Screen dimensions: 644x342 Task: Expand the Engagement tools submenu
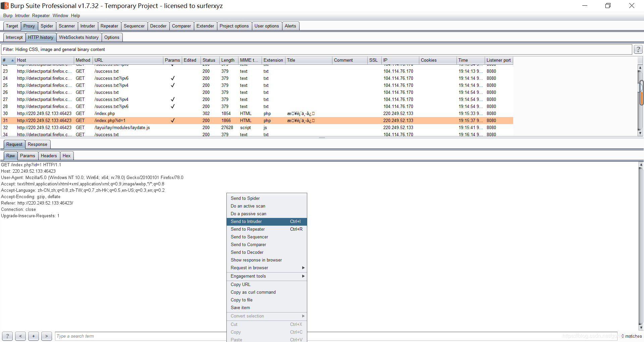point(303,276)
